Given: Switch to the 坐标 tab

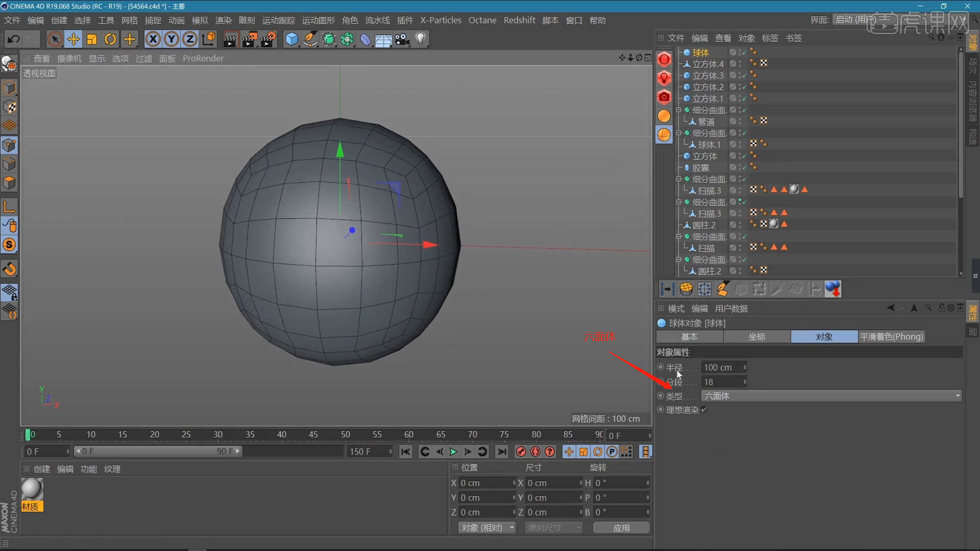Looking at the screenshot, I should point(756,337).
